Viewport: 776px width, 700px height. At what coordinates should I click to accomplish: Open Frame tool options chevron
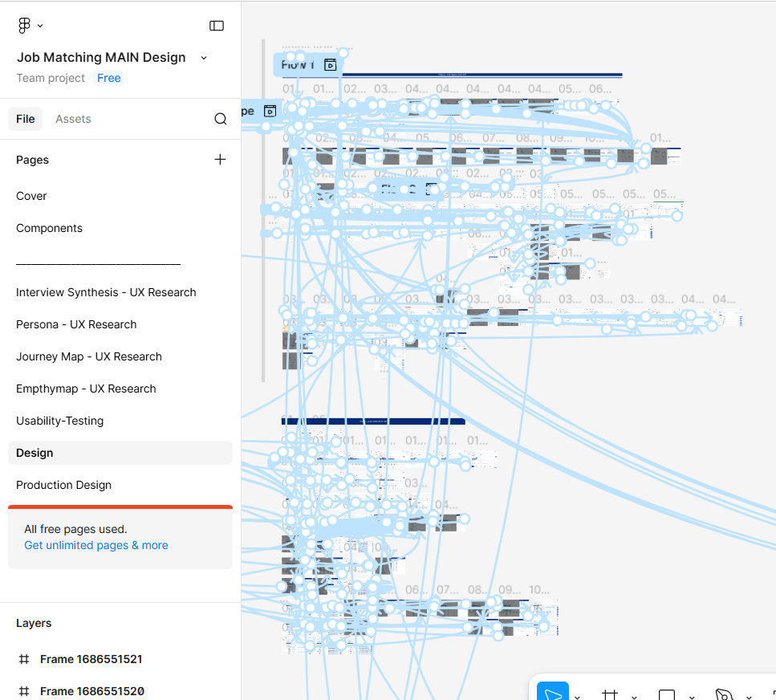(x=635, y=697)
